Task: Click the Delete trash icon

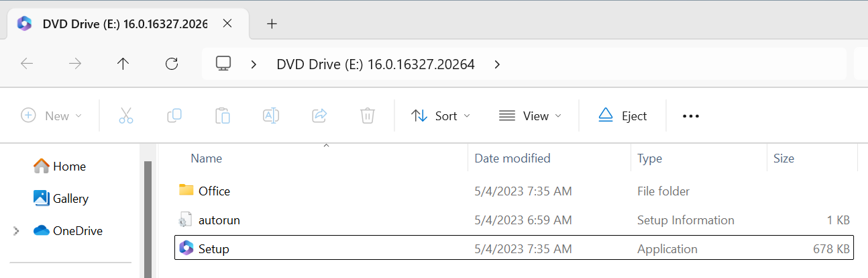Action: coord(368,115)
